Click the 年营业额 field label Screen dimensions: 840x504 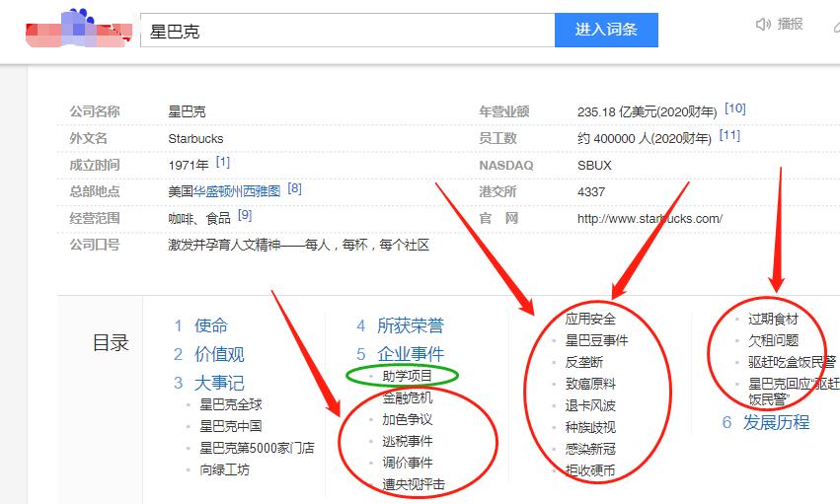[504, 111]
